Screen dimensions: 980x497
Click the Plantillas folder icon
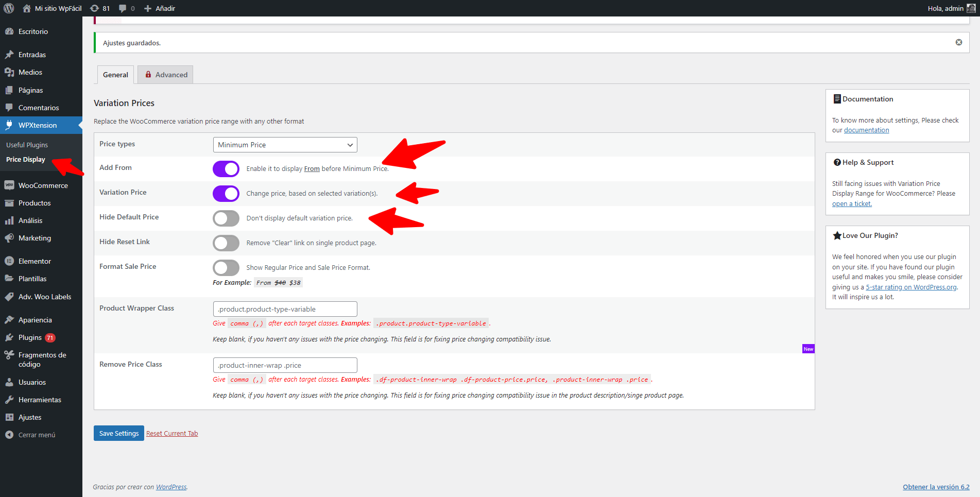(x=9, y=279)
